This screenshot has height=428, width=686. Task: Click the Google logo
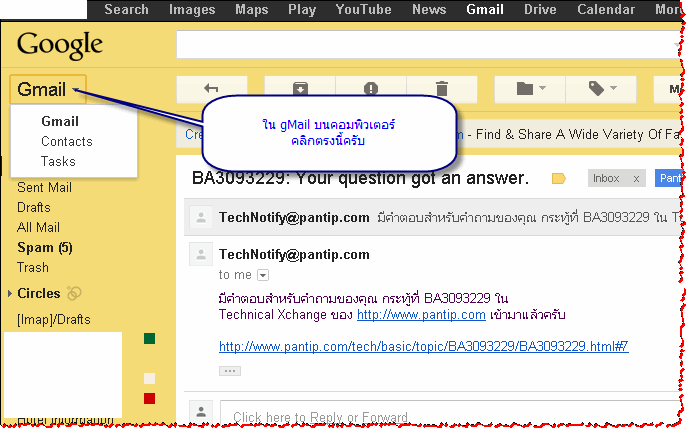coord(60,46)
